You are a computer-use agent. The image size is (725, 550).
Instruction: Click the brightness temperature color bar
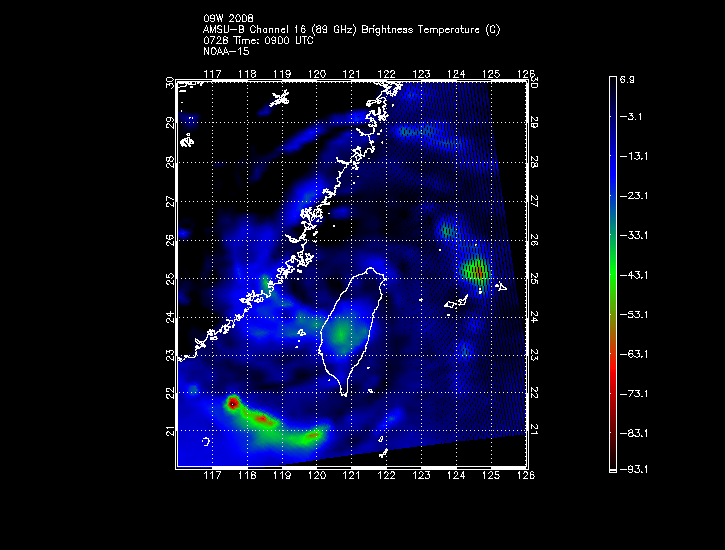coord(613,275)
